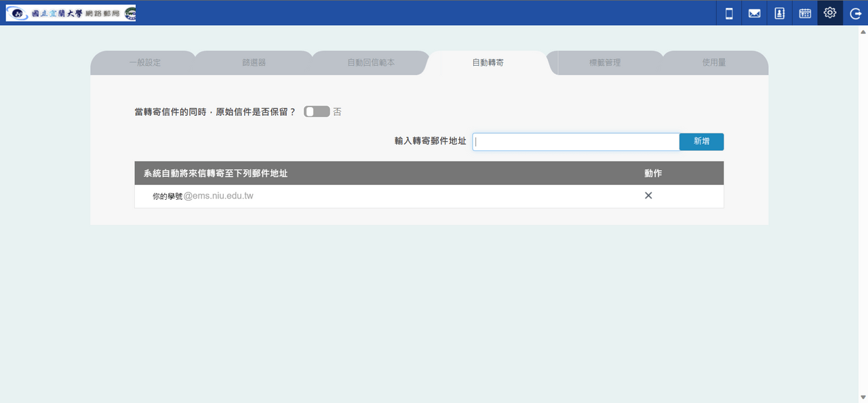The width and height of the screenshot is (868, 403).
Task: Click the scrollbar up arrow
Action: (863, 31)
